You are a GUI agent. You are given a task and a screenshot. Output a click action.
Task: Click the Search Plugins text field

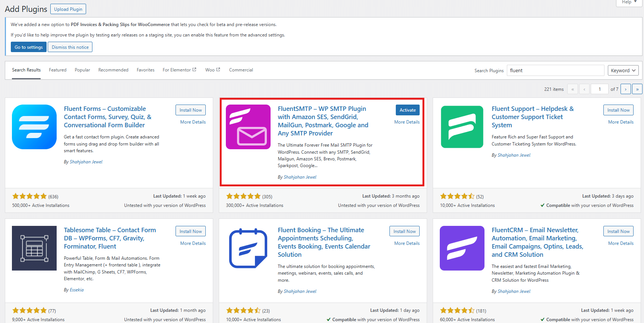(x=555, y=70)
